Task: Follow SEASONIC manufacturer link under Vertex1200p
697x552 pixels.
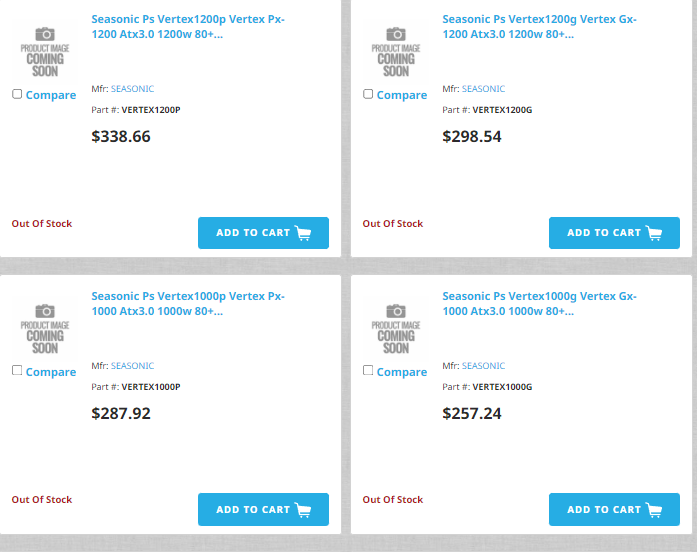Action: (x=132, y=89)
